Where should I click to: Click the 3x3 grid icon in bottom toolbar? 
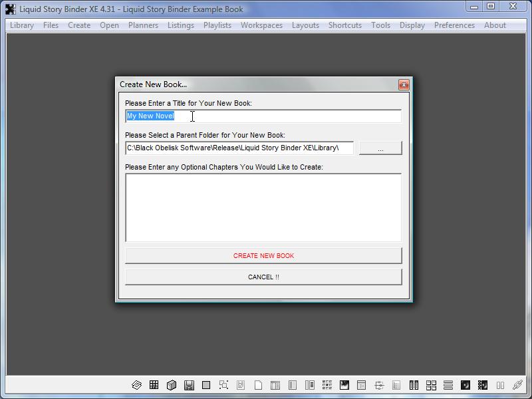tap(154, 385)
